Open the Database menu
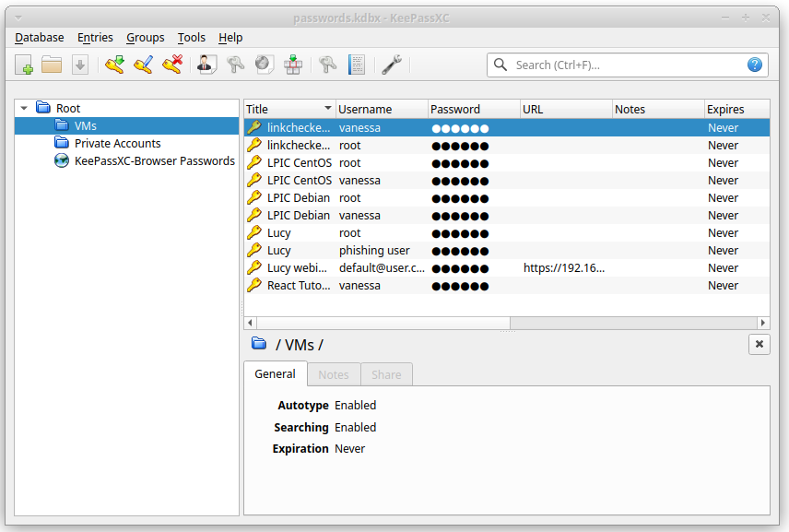This screenshot has height=532, width=789. 40,38
